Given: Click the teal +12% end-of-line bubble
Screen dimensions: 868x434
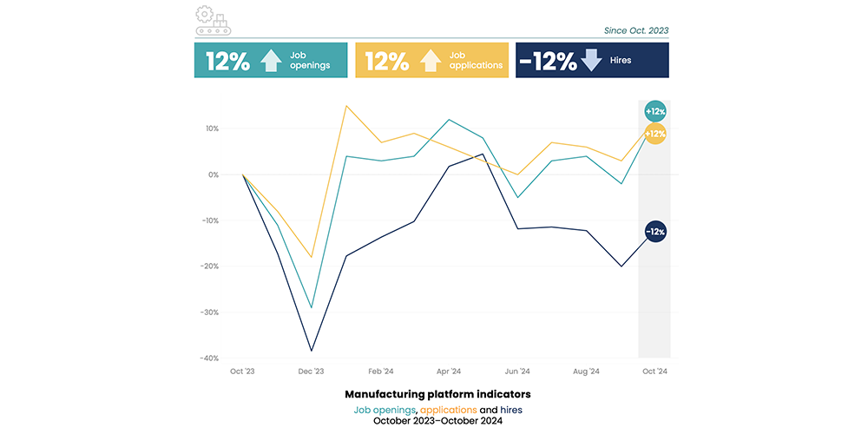Looking at the screenshot, I should (x=654, y=112).
